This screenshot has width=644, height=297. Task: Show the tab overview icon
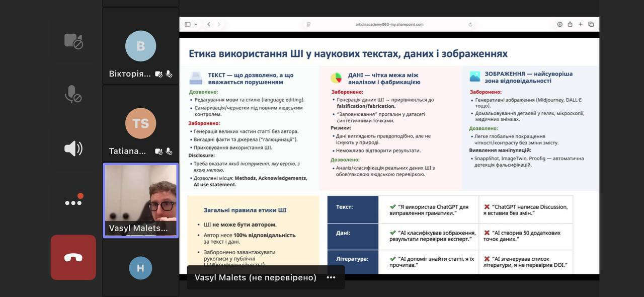tap(591, 24)
